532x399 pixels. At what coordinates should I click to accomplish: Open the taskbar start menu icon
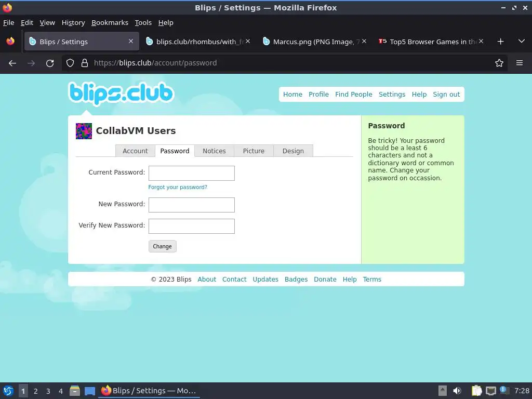pyautogui.click(x=8, y=391)
